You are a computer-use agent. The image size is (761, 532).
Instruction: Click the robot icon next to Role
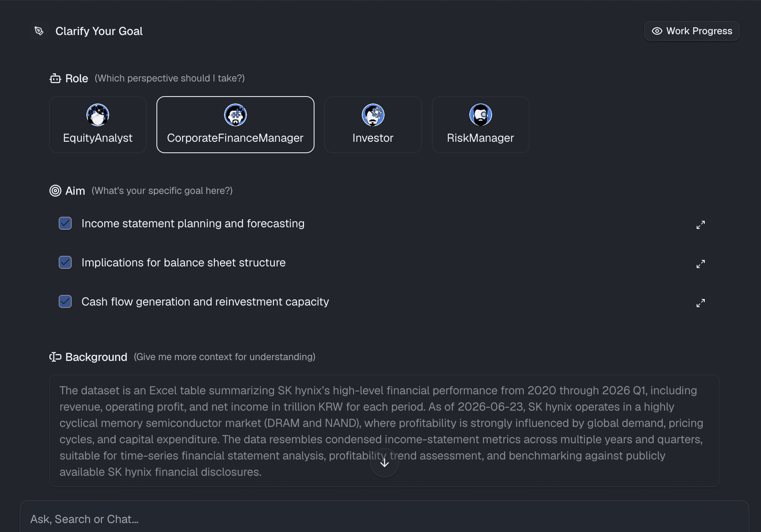point(55,78)
